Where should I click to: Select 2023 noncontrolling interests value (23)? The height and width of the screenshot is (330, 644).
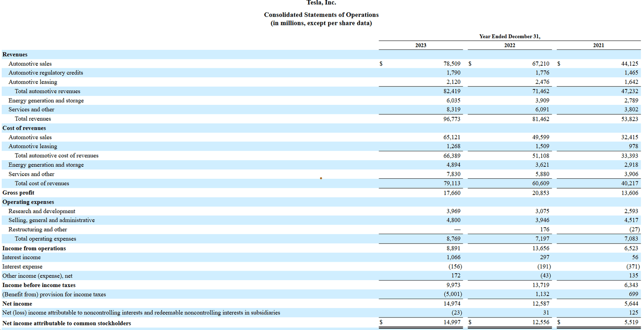(x=456, y=312)
